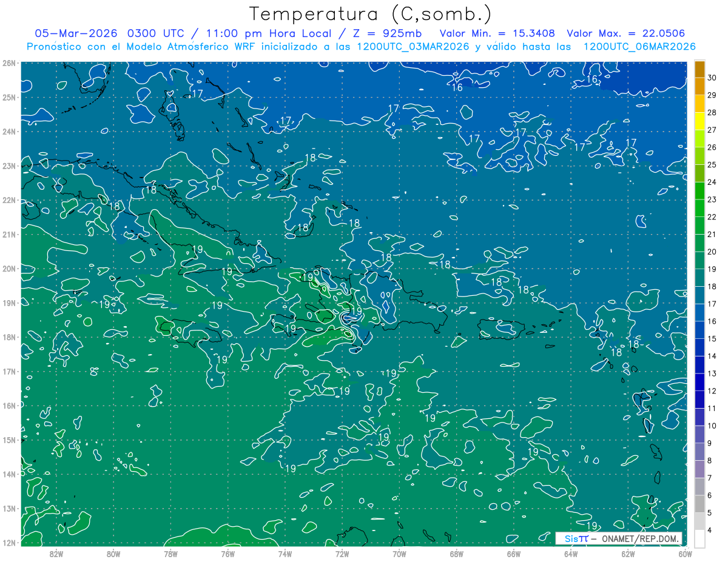Viewport: 728px width, 562px height.
Task: Click the color bar label "22"
Action: point(712,217)
